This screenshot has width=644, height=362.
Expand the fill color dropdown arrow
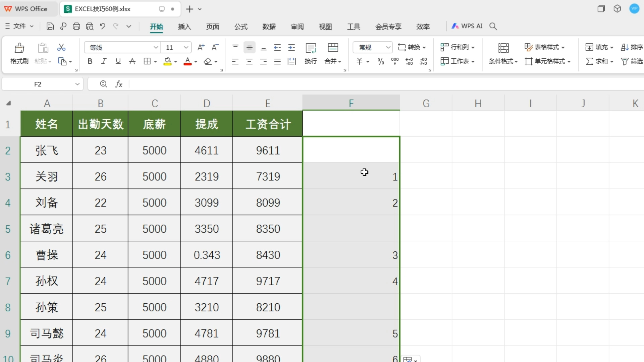175,61
